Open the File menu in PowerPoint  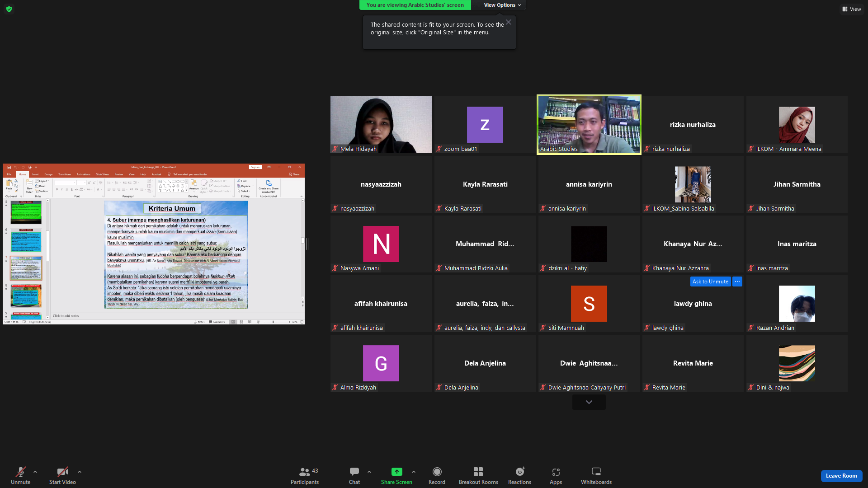[9, 174]
